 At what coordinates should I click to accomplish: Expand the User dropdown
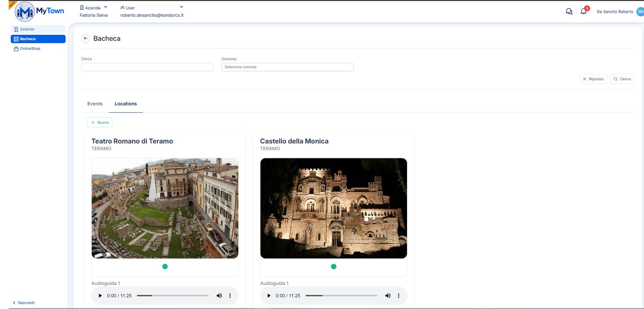click(x=181, y=7)
